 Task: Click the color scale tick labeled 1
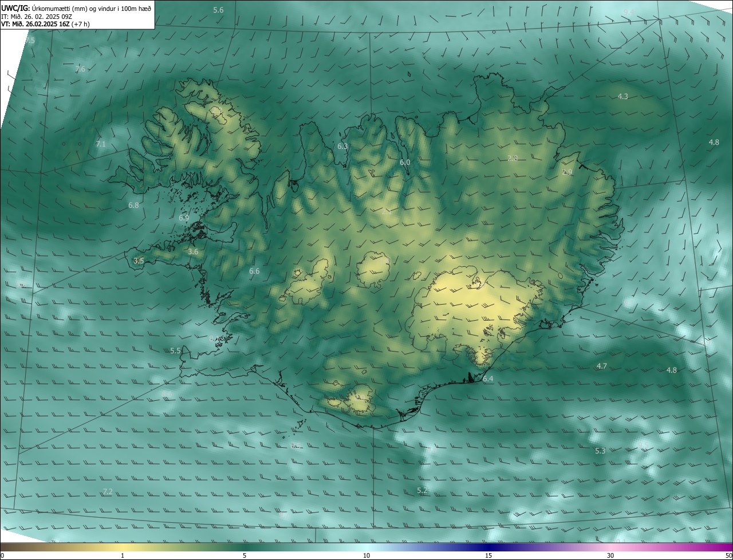(x=123, y=555)
